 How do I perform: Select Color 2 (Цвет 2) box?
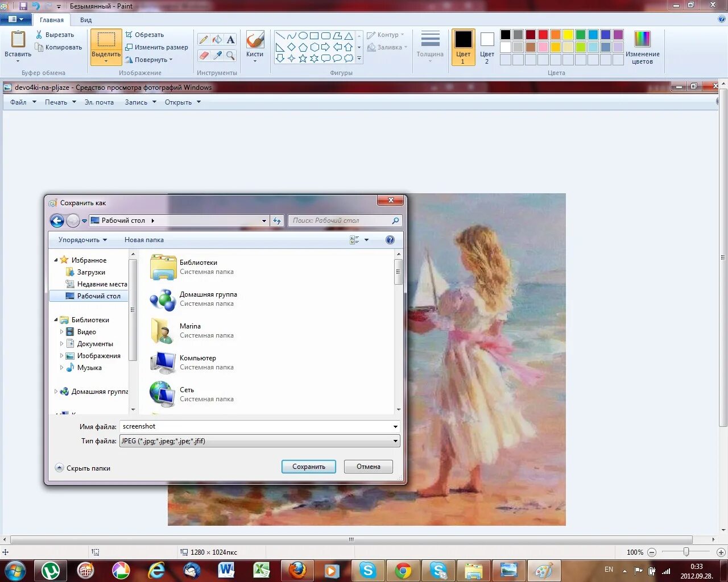coord(487,47)
